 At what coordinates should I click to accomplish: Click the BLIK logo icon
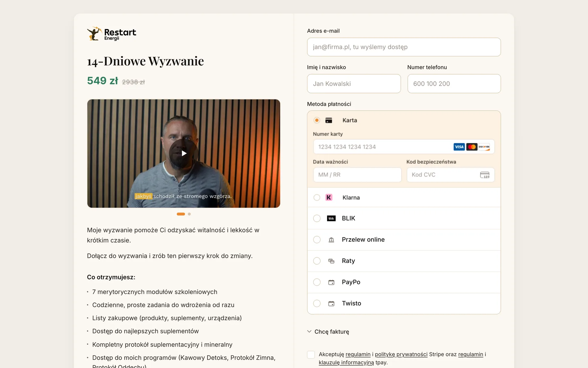point(331,218)
